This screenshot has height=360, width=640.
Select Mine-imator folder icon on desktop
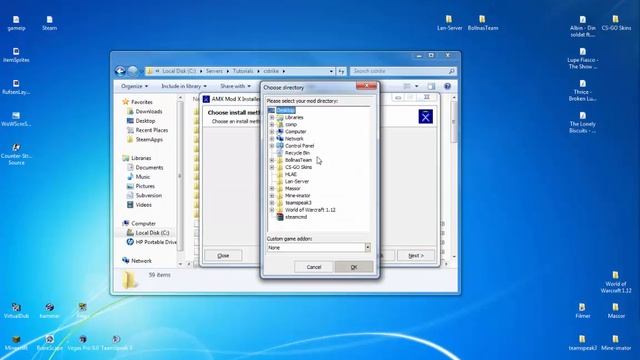click(x=616, y=343)
